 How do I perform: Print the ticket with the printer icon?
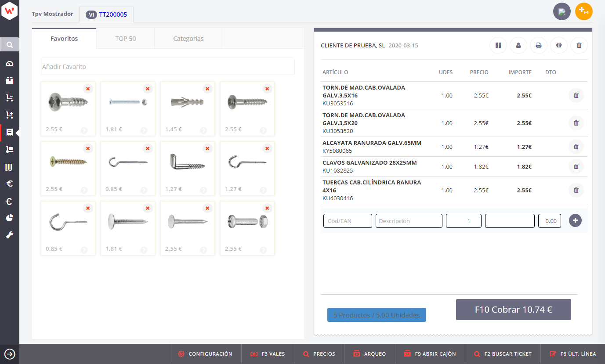point(539,45)
